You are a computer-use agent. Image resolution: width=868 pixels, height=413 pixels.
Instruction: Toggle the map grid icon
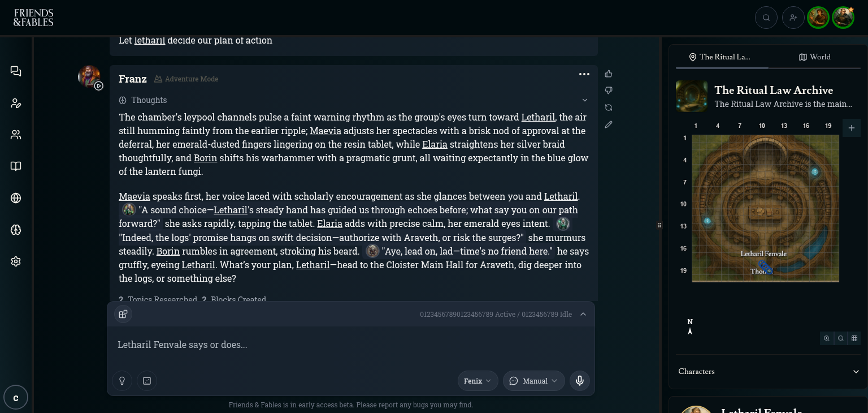[854, 338]
